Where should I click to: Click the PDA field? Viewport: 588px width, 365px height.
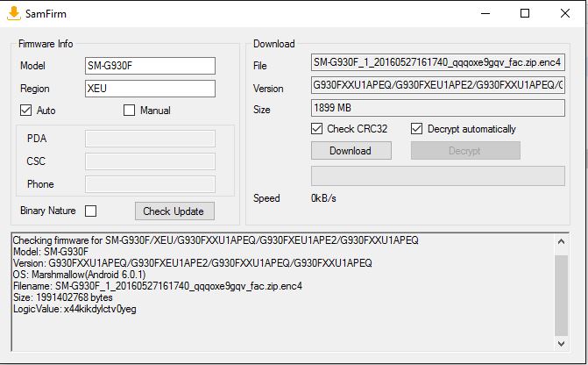pyautogui.click(x=151, y=139)
